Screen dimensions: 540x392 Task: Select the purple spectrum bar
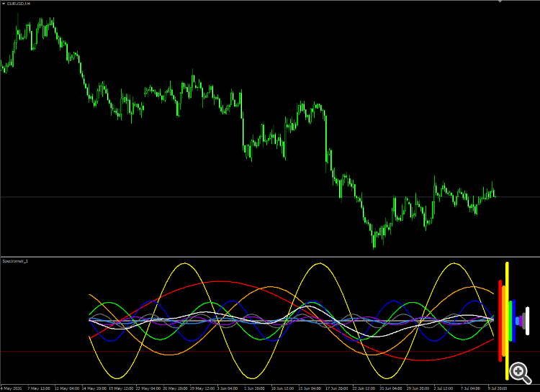[x=521, y=321]
